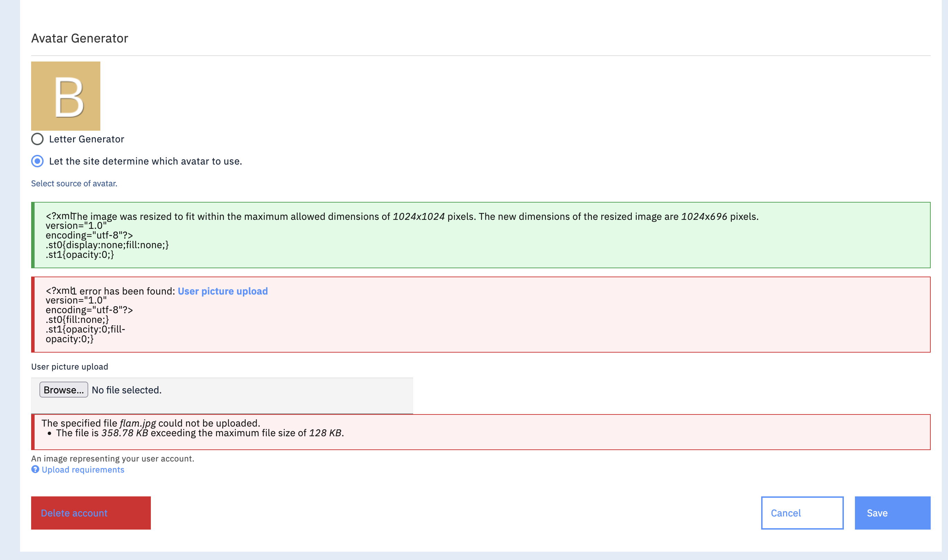948x560 pixels.
Task: Click the 'No file selected.' file field
Action: (127, 390)
